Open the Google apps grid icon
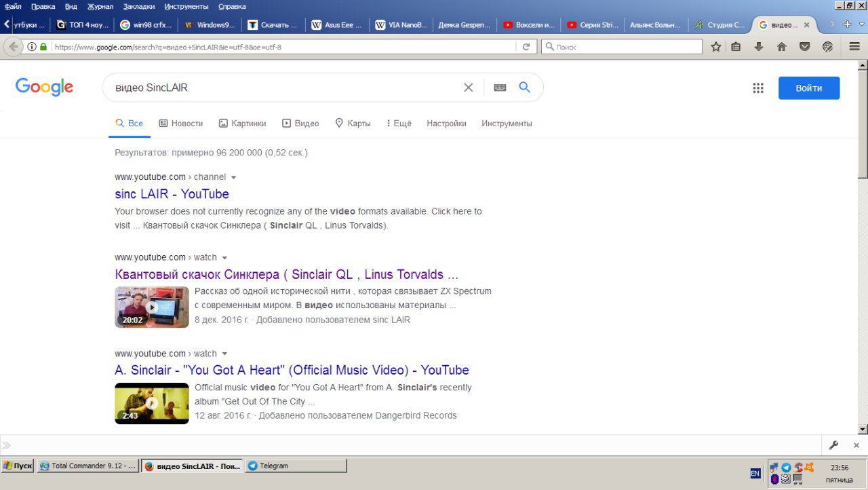This screenshot has height=490, width=868. (x=758, y=88)
